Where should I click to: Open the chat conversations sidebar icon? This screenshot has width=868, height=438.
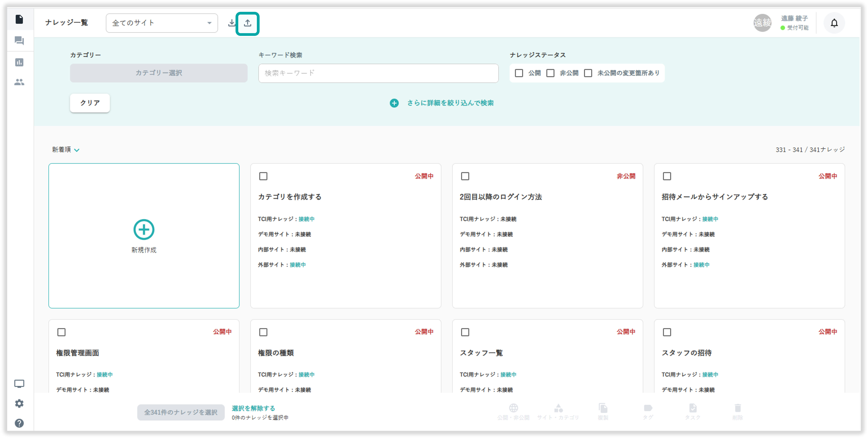[19, 41]
